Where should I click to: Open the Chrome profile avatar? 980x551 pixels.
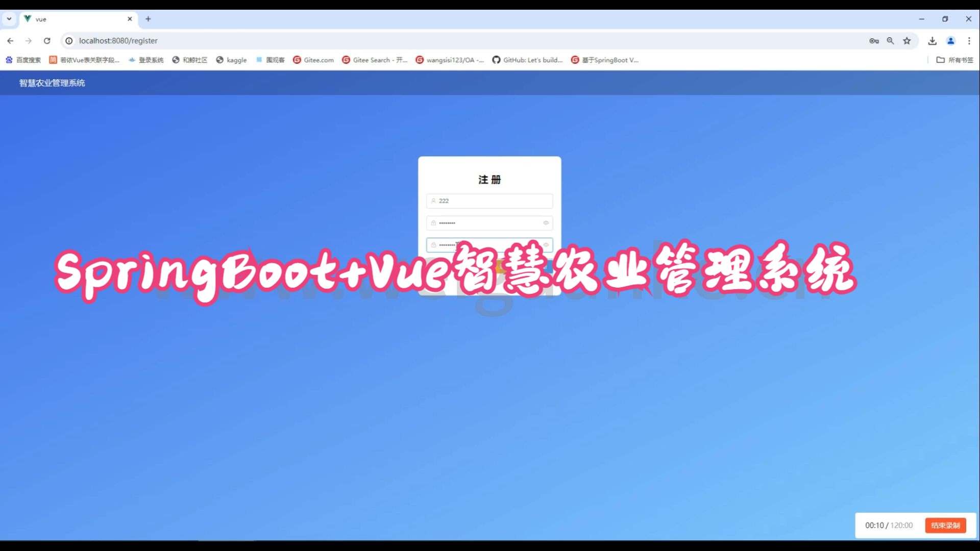click(950, 41)
